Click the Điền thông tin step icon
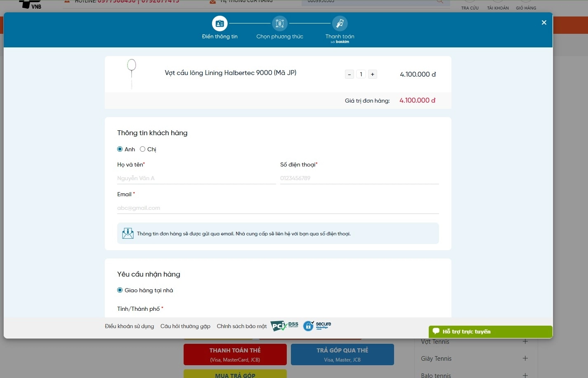 tap(220, 23)
